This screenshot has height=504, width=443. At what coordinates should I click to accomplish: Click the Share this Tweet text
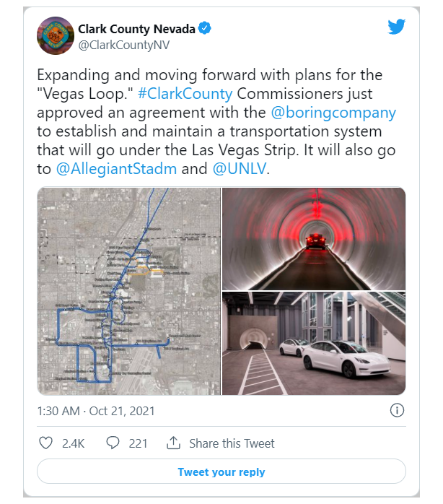tap(232, 443)
